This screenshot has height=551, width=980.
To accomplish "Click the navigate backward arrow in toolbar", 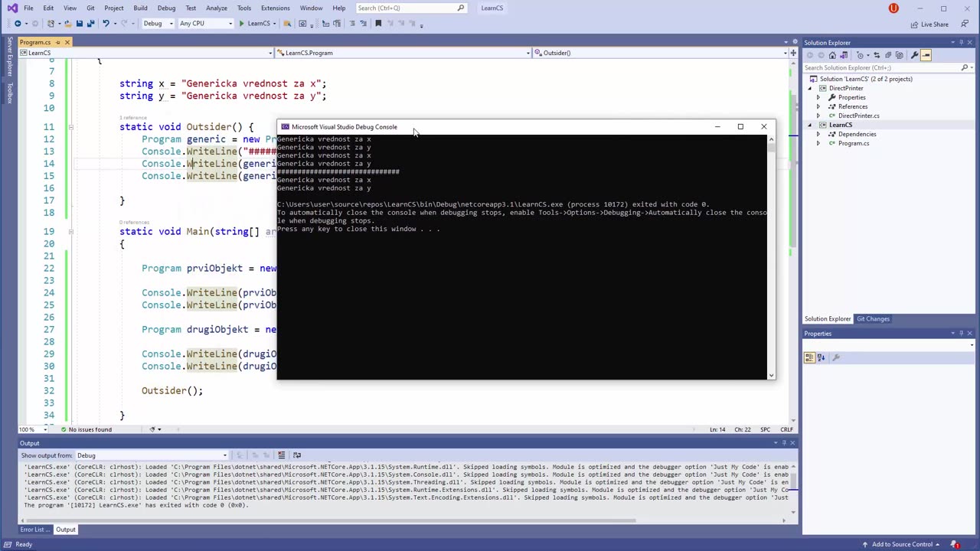I will click(x=18, y=23).
